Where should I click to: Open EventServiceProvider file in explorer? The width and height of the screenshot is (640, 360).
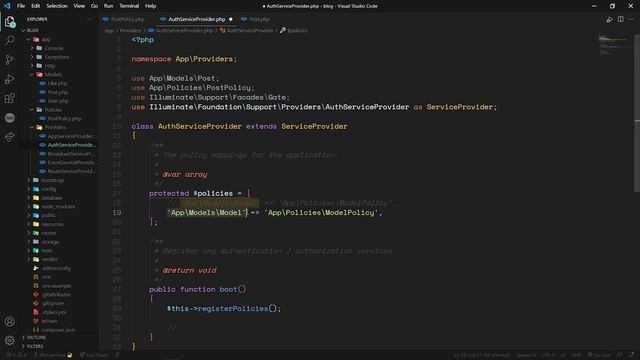point(71,162)
